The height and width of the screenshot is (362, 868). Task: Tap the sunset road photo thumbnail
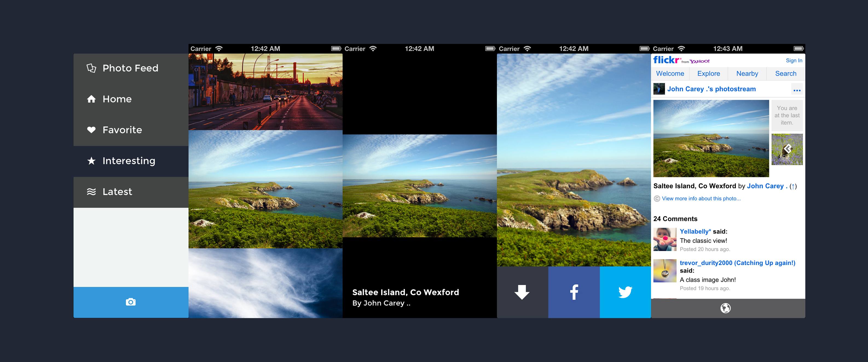[x=265, y=92]
